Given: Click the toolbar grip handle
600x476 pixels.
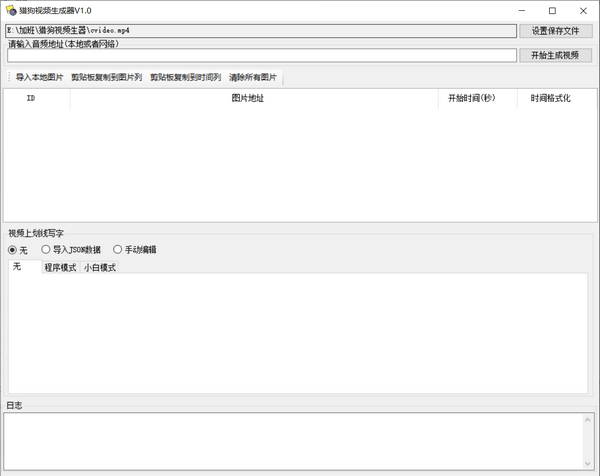Looking at the screenshot, I should pyautogui.click(x=10, y=77).
